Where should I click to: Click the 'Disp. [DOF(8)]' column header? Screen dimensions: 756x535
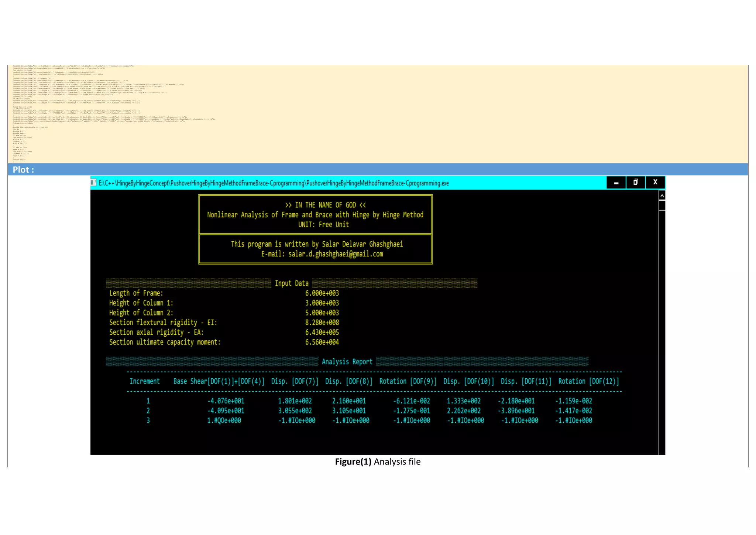349,381
